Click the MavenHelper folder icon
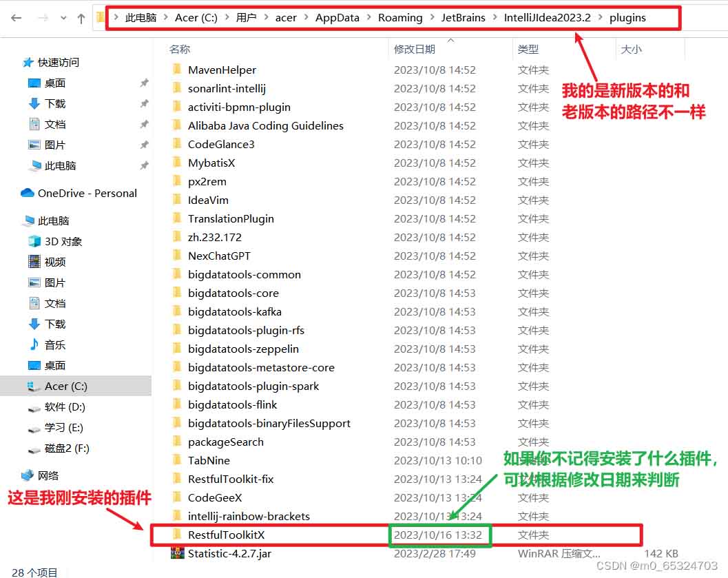This screenshot has height=578, width=728. [176, 70]
